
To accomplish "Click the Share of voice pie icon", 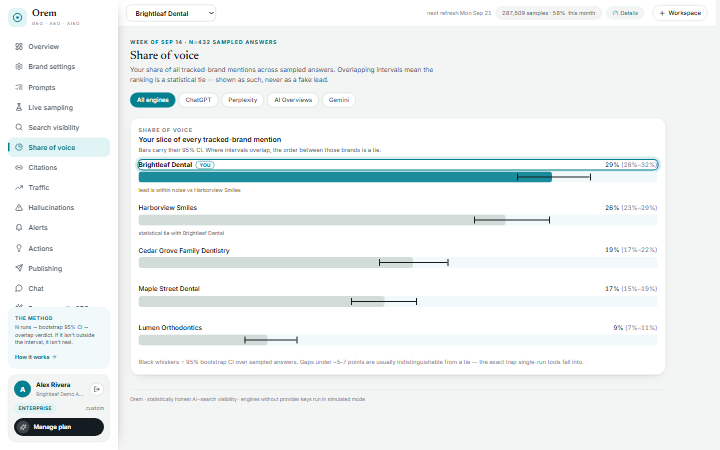I will (19, 147).
